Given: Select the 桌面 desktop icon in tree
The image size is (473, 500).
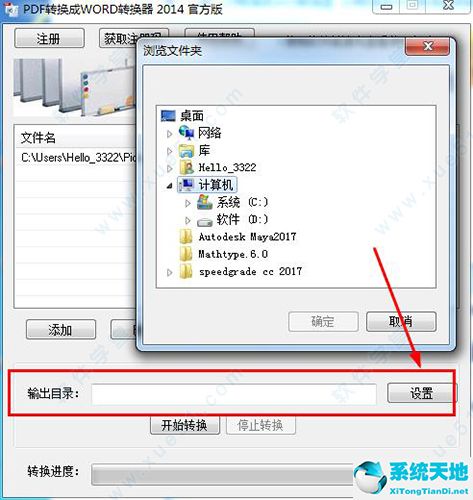Looking at the screenshot, I should click(x=168, y=116).
